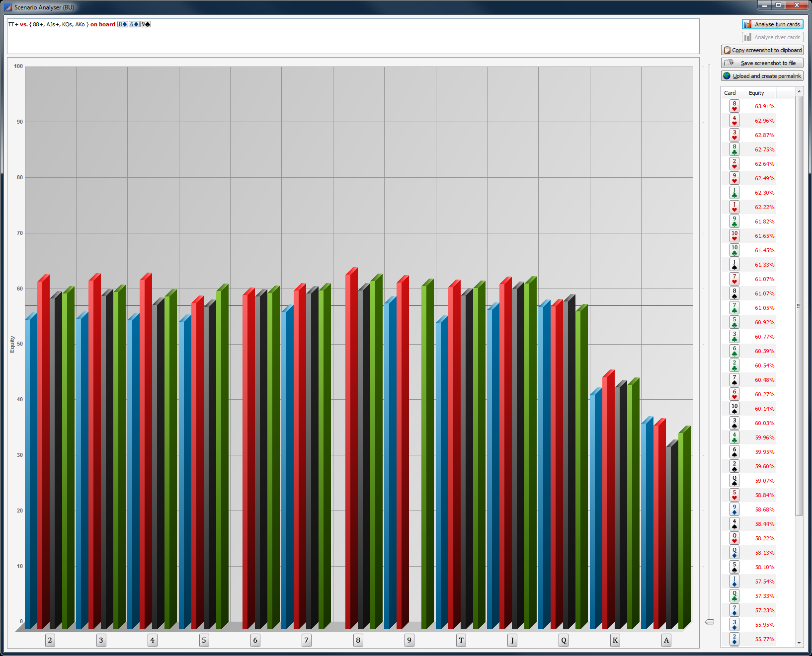
Task: Select the queen of hearts card icon
Action: tap(734, 538)
